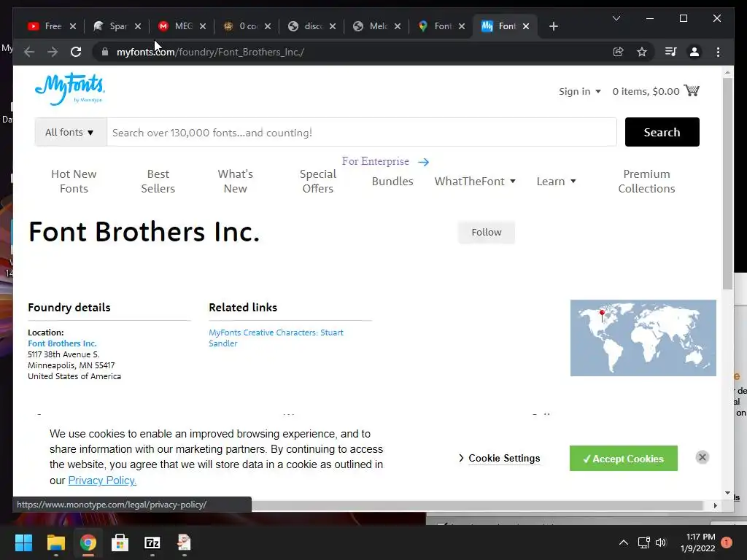747x560 pixels.
Task: Close the MEGA tab
Action: 203,26
